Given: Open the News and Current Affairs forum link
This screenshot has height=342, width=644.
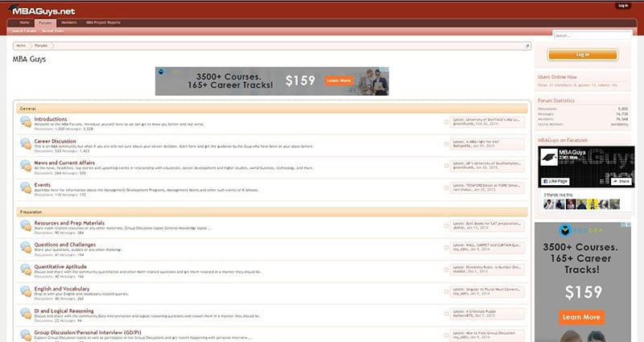Looking at the screenshot, I should pos(64,163).
